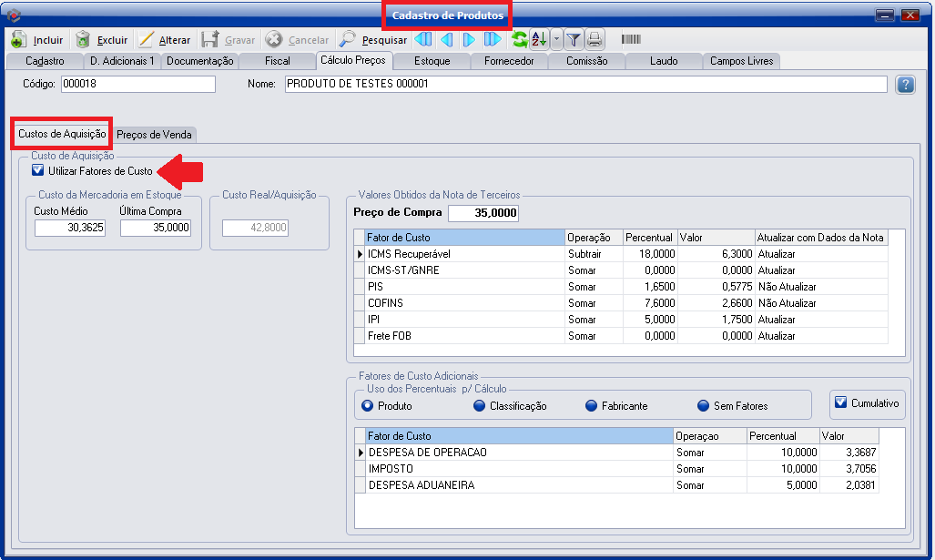Click the help question mark button

coord(905,85)
